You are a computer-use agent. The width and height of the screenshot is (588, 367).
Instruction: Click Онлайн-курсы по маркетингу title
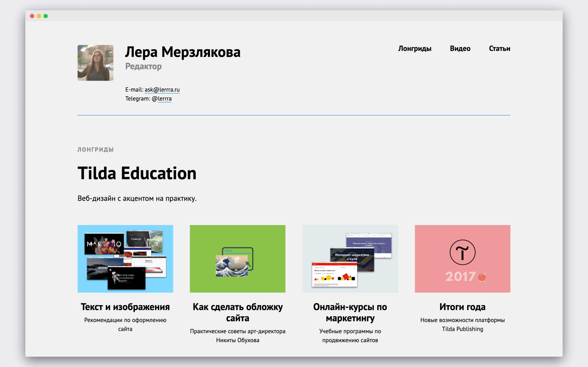(350, 312)
